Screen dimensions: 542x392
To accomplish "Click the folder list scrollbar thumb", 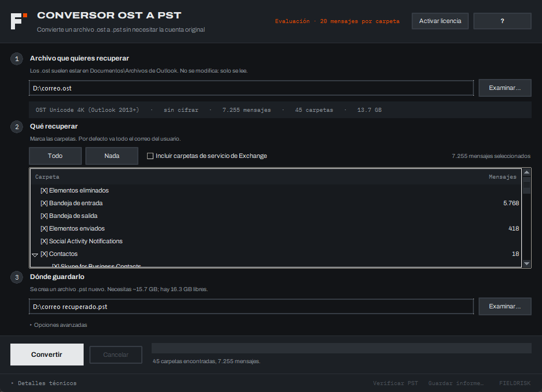I will (526, 185).
